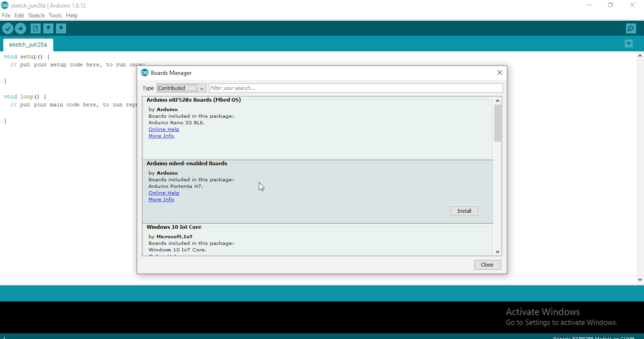Select the sketch_jun20a tab

pos(28,45)
